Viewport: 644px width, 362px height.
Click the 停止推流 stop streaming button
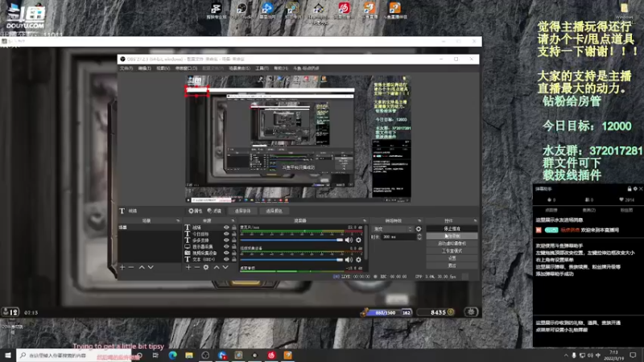click(452, 228)
